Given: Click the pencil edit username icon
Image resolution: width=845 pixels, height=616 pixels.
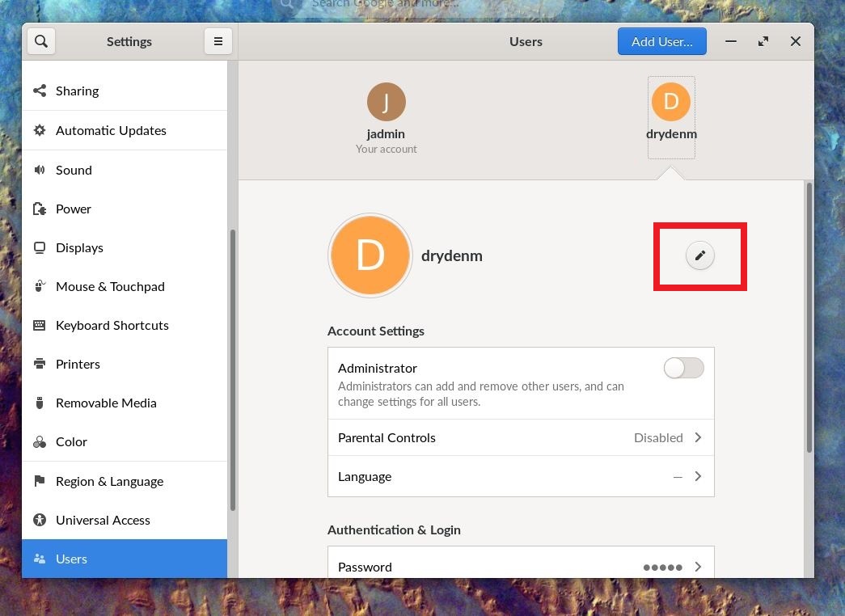Looking at the screenshot, I should coord(699,255).
